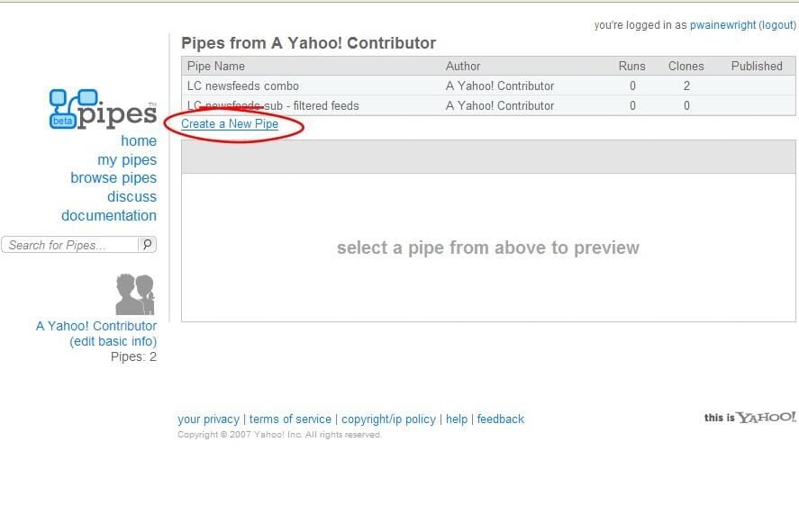Click the 'Pipes: 2' count text
Image resolution: width=799 pixels, height=532 pixels.
pyautogui.click(x=133, y=356)
